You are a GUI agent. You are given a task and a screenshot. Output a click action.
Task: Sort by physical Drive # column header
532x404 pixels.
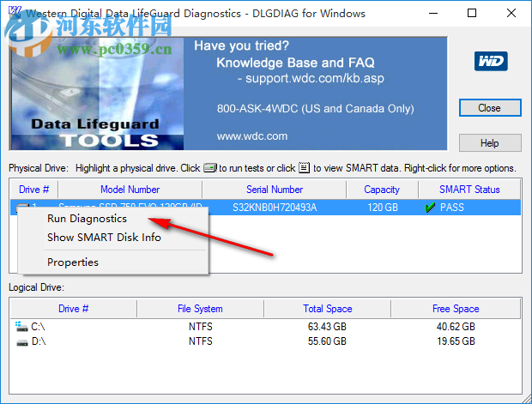(34, 190)
